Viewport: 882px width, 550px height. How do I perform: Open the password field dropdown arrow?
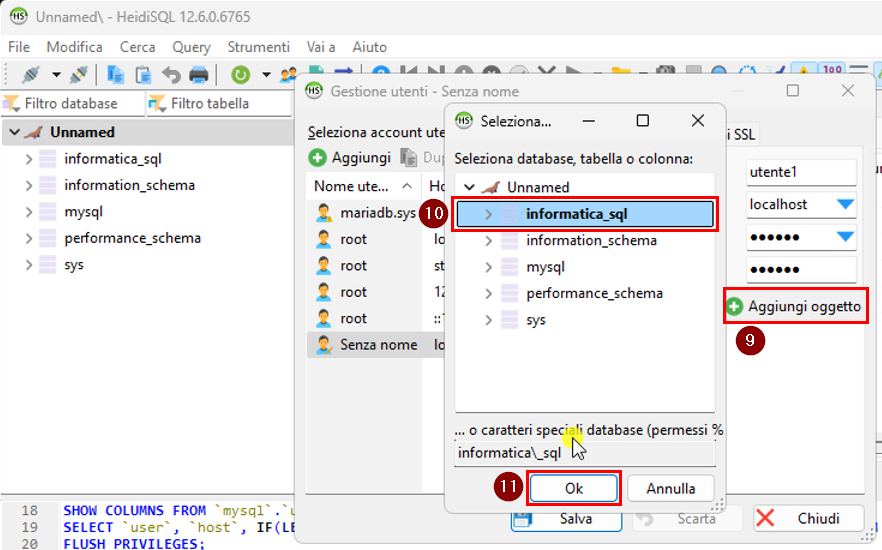coord(845,237)
